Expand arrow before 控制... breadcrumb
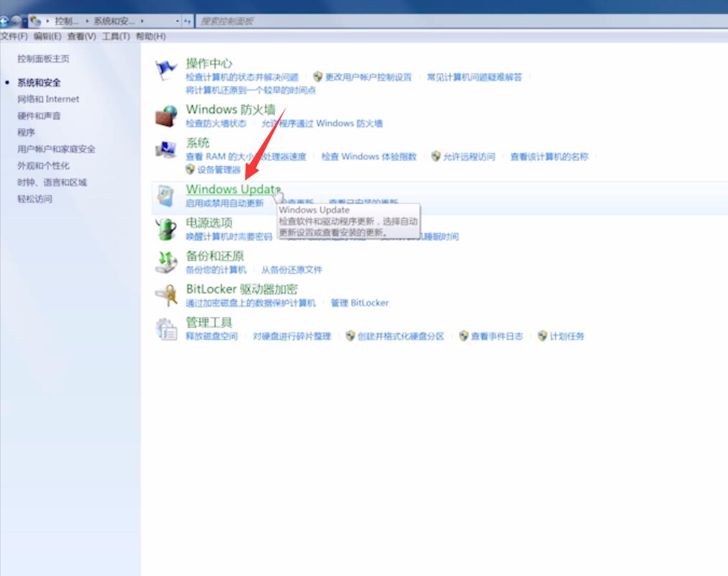 pyautogui.click(x=47, y=21)
